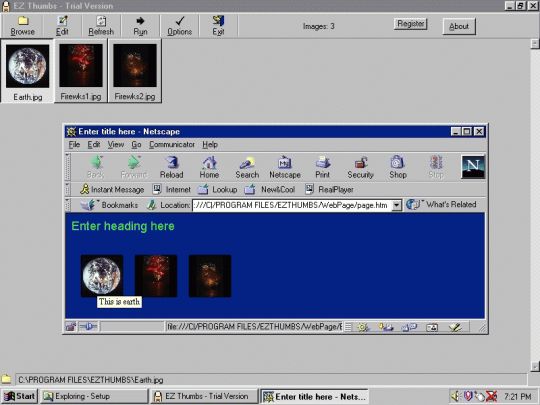540x405 pixels.
Task: Click the Mailbox icon in component bar
Action: (386, 327)
